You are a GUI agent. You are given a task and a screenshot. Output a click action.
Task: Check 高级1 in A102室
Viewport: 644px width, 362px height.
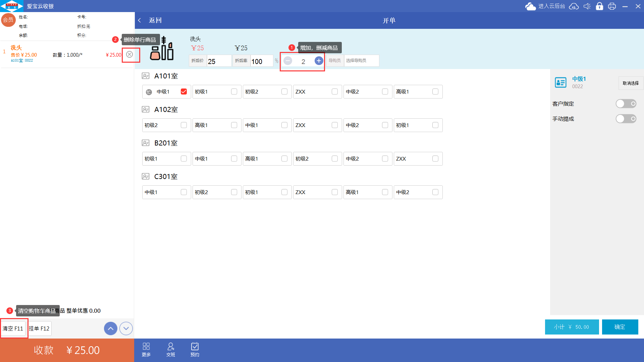[234, 125]
